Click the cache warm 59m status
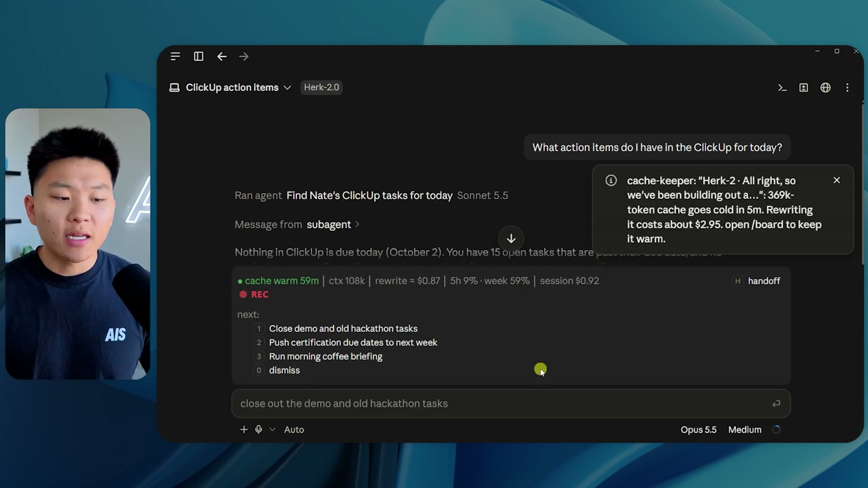The image size is (868, 488). pyautogui.click(x=278, y=281)
